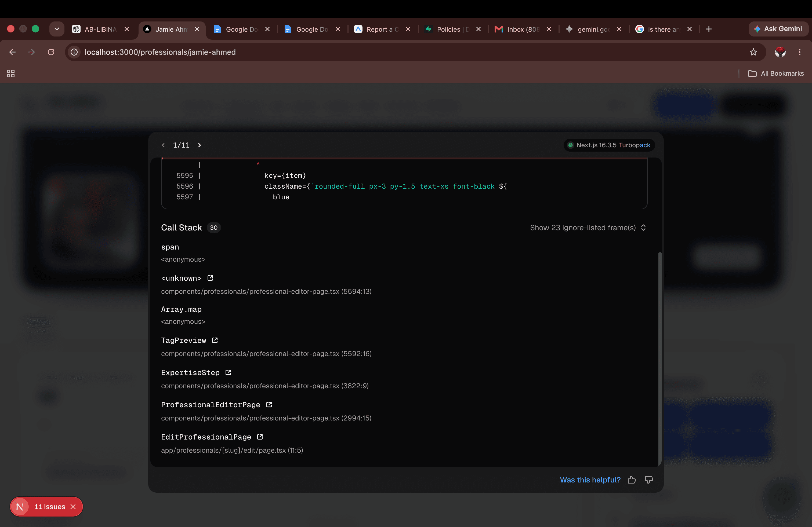Open EditProfessionalPage frame in editor
This screenshot has width=812, height=527.
click(x=260, y=437)
